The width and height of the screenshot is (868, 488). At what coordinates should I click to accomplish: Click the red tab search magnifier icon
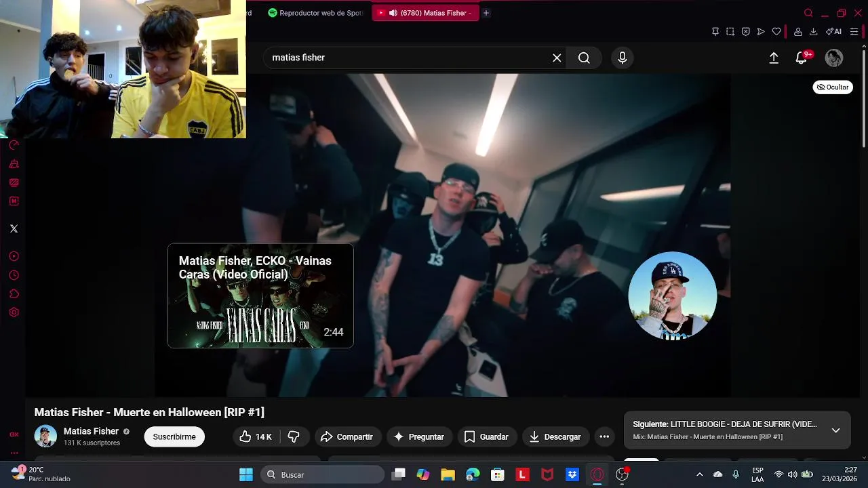click(808, 13)
